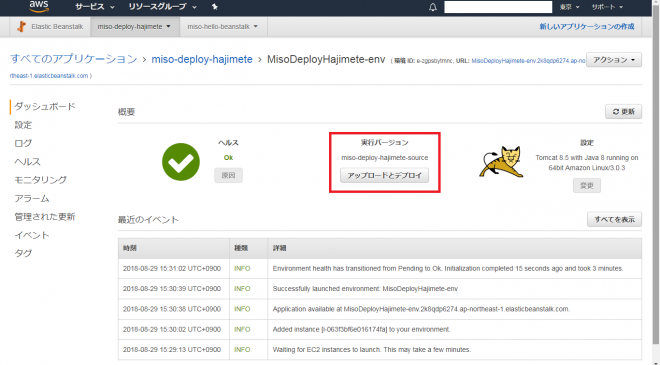Click すべてを表示 button
The image size is (660, 365).
pos(615,219)
